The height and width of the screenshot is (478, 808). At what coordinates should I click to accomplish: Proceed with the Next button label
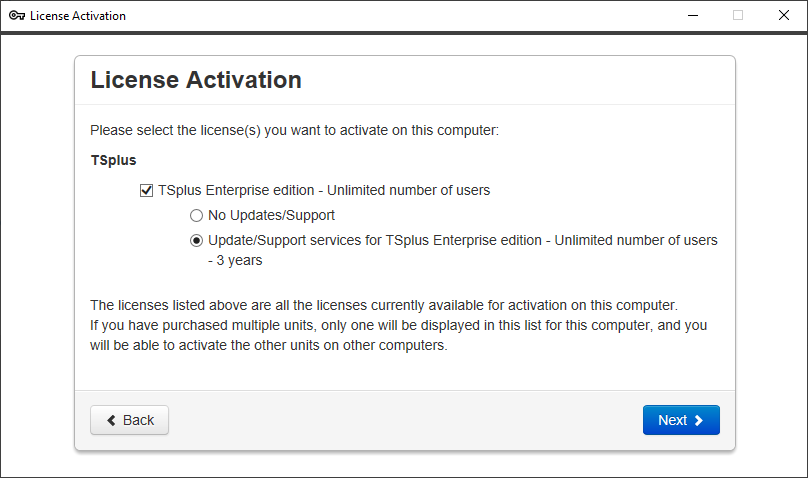tap(672, 420)
